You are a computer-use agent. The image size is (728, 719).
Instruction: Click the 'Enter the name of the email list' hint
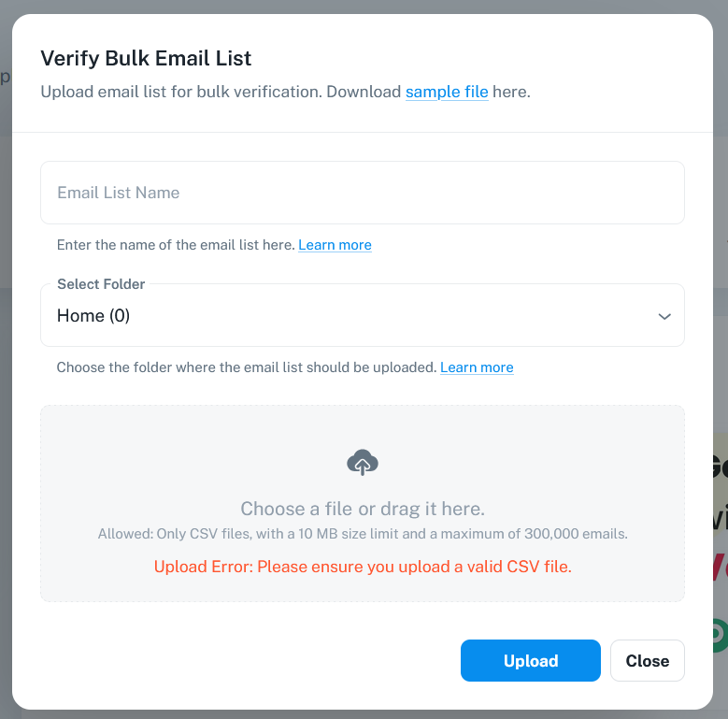point(176,245)
